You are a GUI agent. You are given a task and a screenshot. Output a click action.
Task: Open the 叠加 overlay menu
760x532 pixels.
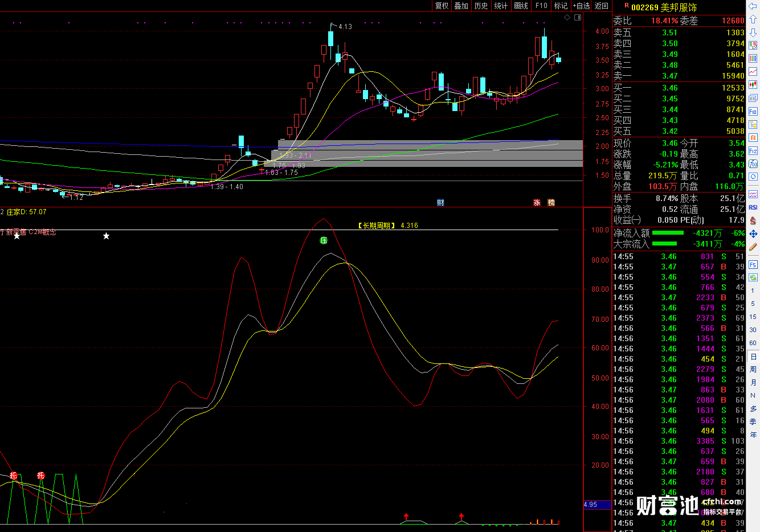pos(461,6)
